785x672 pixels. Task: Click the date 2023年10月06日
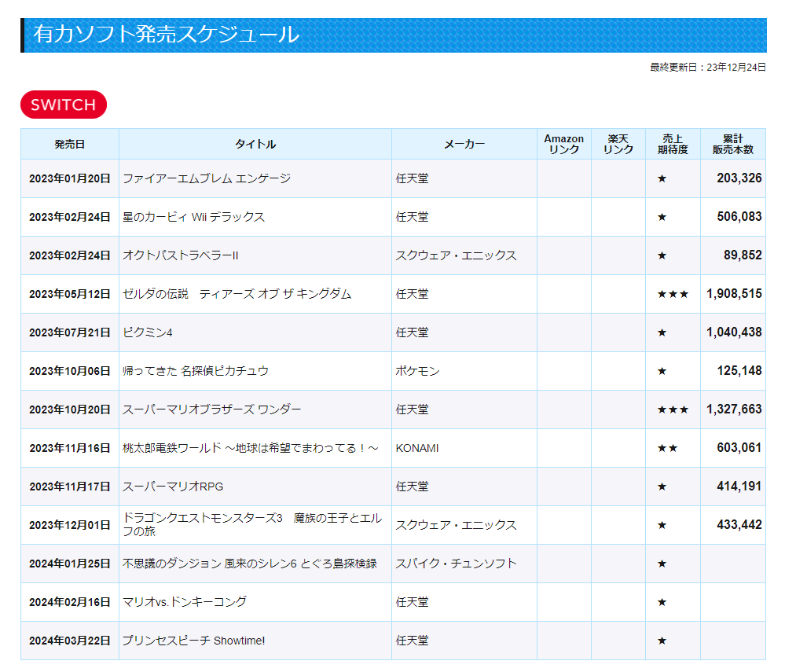coord(70,371)
